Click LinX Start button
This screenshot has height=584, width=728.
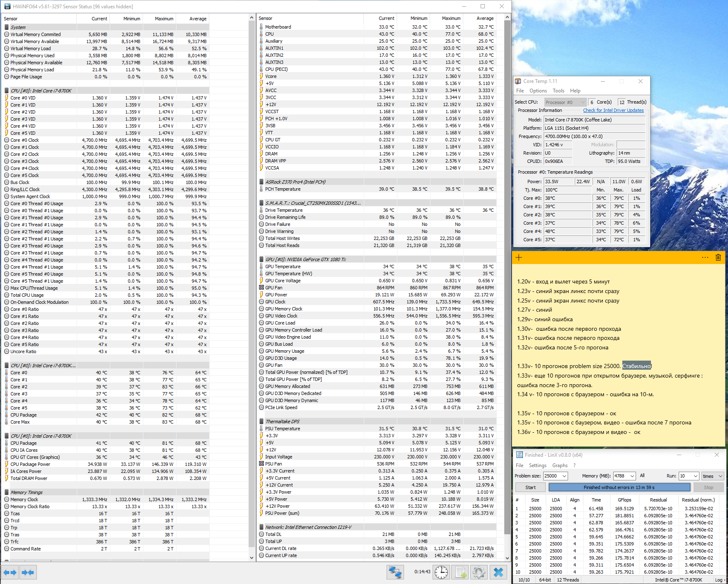coord(530,487)
